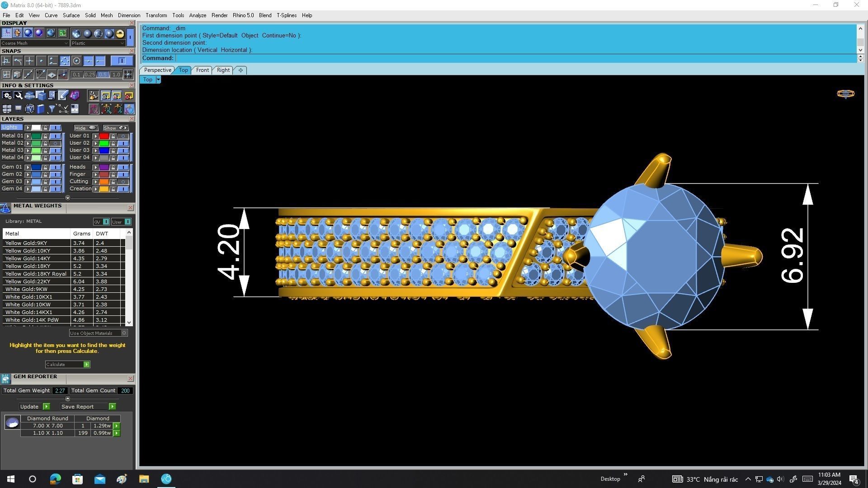Switch to the Perspective viewport tab
The image size is (868, 488).
point(157,70)
